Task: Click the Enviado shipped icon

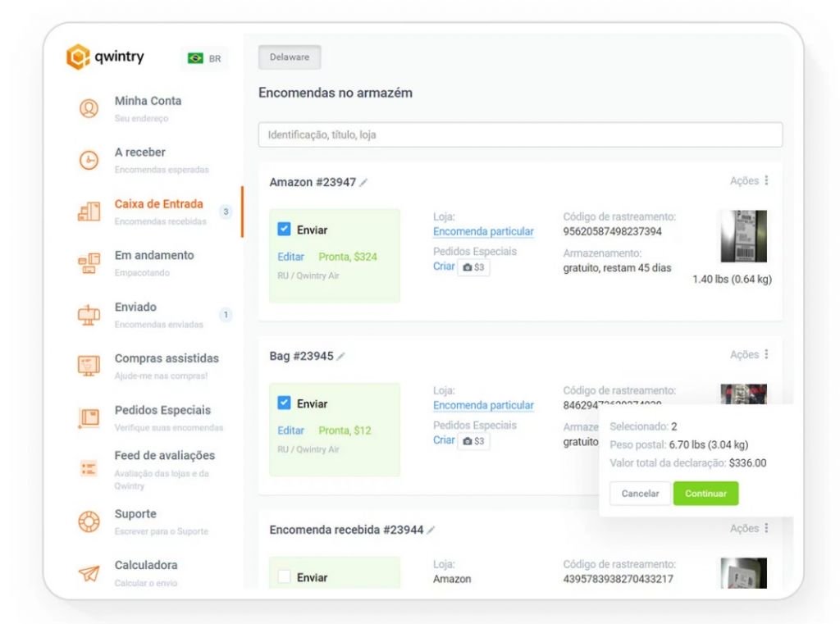Action: 89,314
